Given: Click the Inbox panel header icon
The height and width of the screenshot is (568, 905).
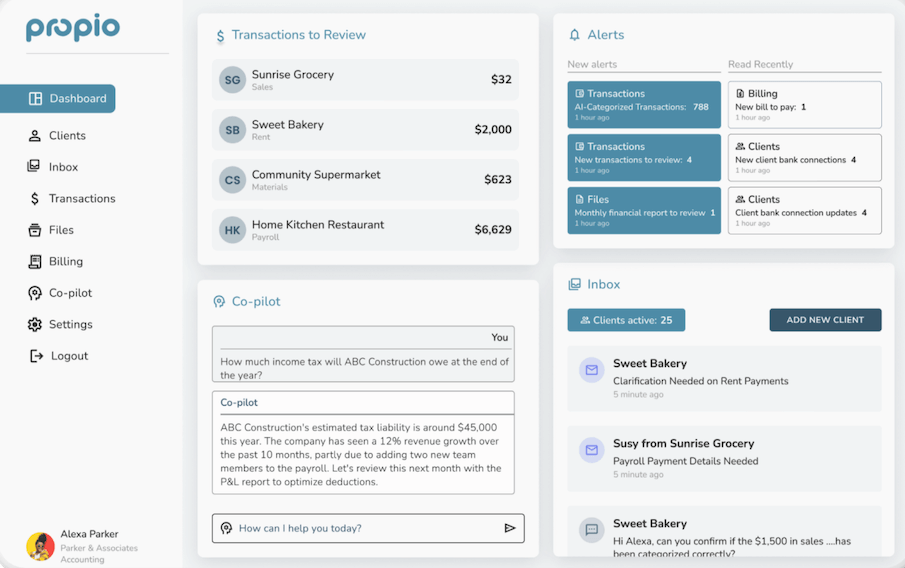Looking at the screenshot, I should 574,285.
